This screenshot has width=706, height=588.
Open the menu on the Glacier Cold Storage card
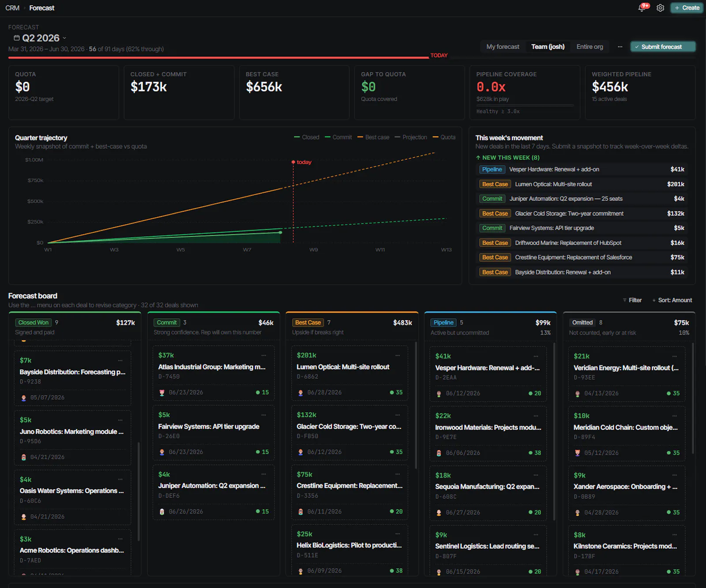[398, 415]
